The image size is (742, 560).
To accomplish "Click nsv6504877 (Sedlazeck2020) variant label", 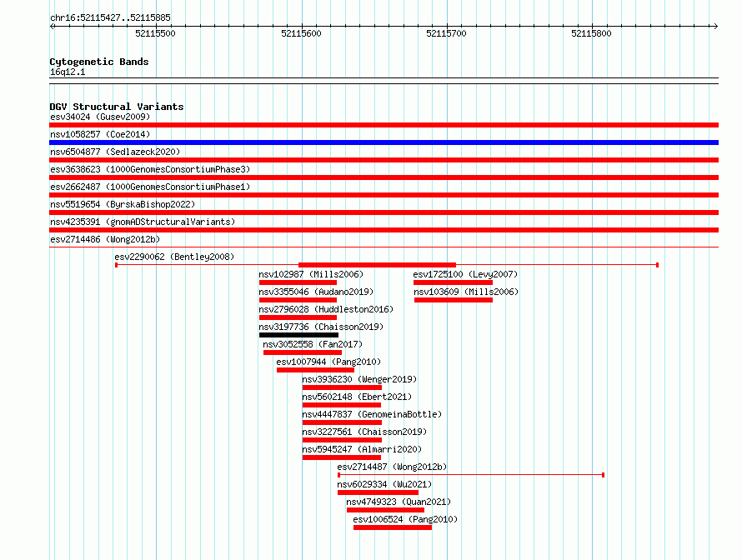I will pyautogui.click(x=115, y=152).
